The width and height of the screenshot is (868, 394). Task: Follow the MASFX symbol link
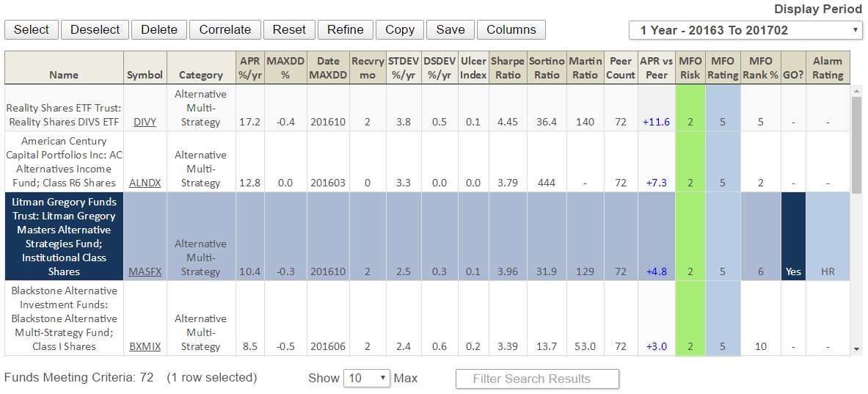pos(145,271)
